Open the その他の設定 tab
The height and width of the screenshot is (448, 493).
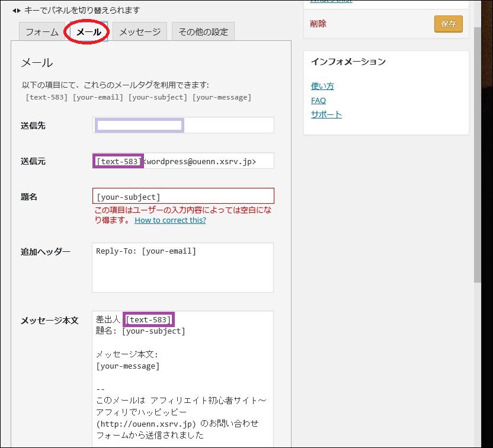point(203,31)
